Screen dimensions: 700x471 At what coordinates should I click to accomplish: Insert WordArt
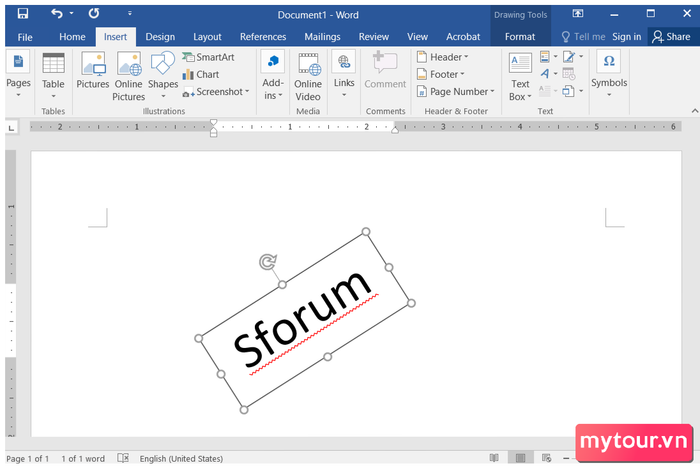[x=549, y=74]
